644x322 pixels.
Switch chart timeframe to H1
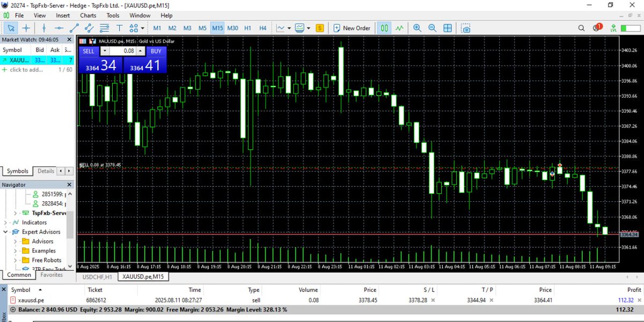click(248, 28)
